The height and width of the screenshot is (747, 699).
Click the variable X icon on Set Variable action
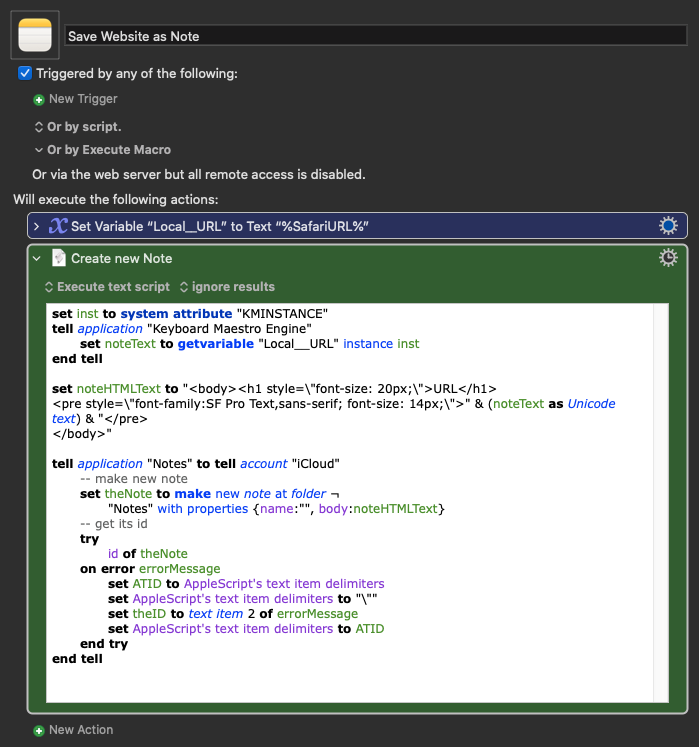[58, 226]
